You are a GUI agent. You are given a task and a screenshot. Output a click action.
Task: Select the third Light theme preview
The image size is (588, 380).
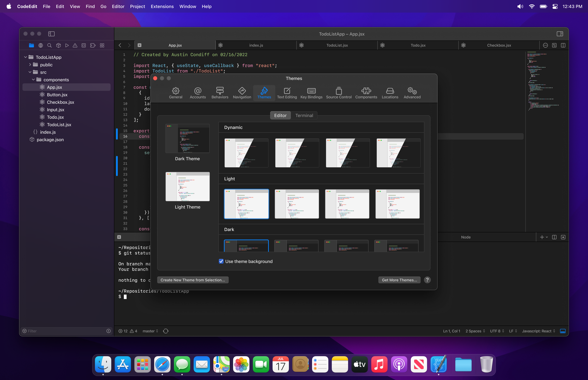click(x=347, y=204)
